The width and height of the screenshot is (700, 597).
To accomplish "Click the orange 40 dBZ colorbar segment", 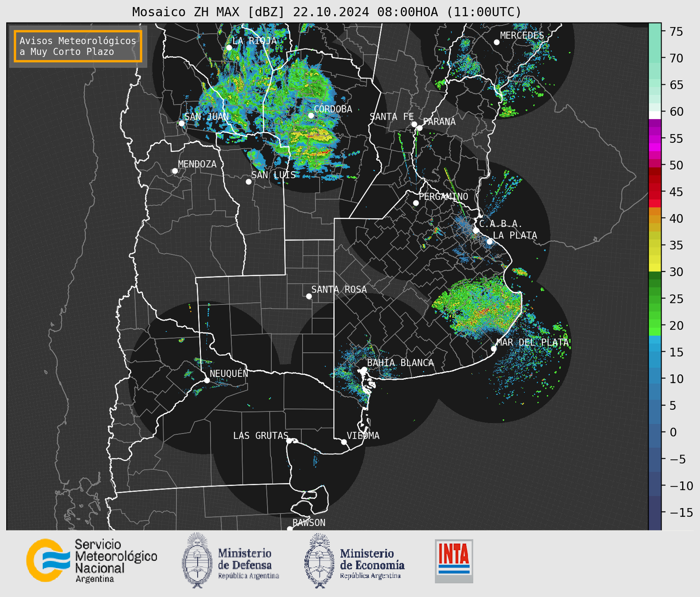I will 655,219.
